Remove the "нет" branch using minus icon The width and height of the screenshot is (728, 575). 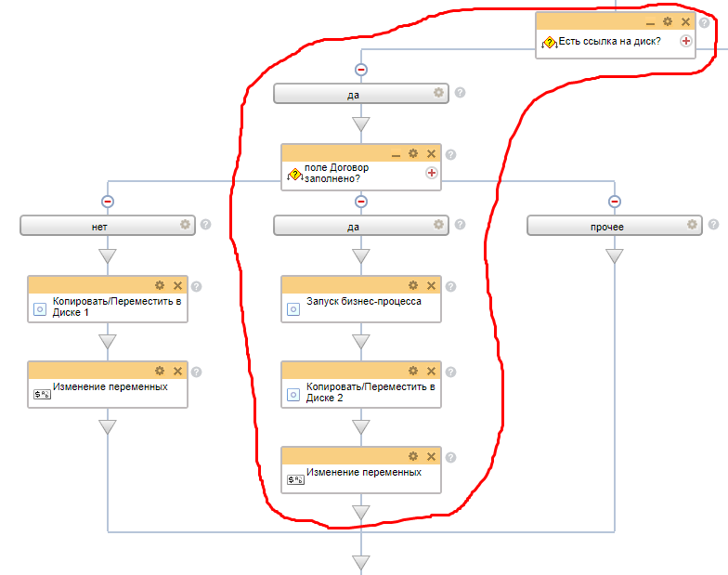108,201
